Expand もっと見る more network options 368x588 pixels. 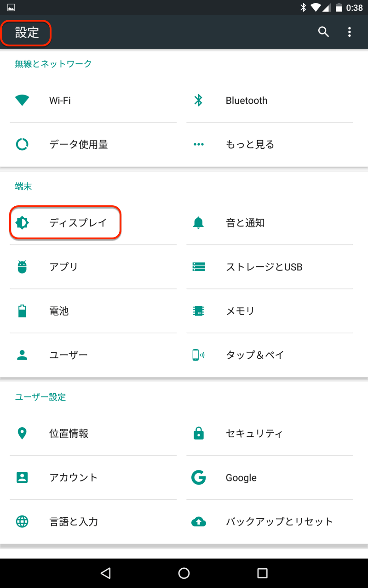[x=250, y=145]
